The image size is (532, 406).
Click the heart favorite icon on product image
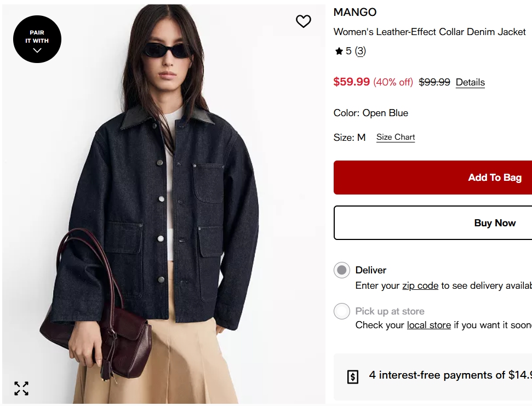tap(304, 21)
